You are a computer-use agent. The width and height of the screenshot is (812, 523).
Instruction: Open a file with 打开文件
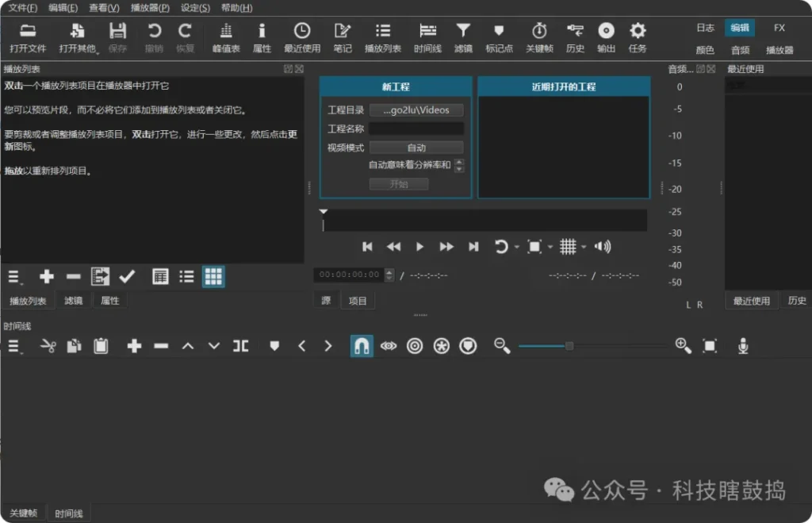point(28,38)
